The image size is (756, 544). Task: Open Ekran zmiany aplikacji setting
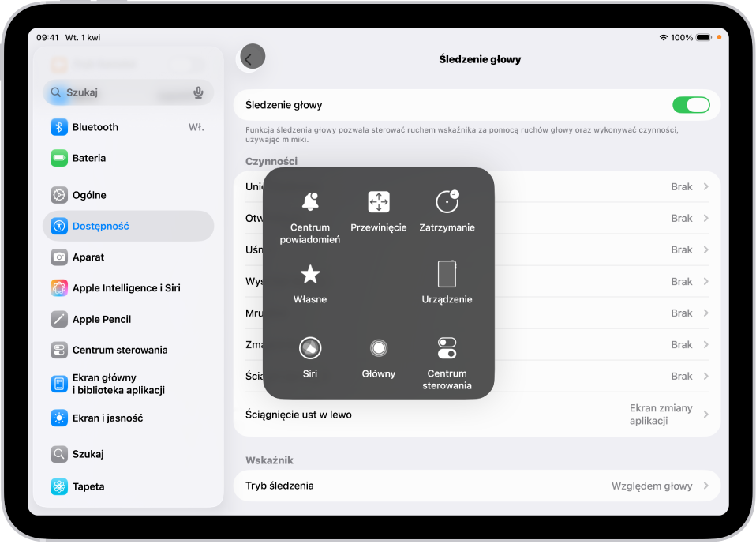(663, 414)
